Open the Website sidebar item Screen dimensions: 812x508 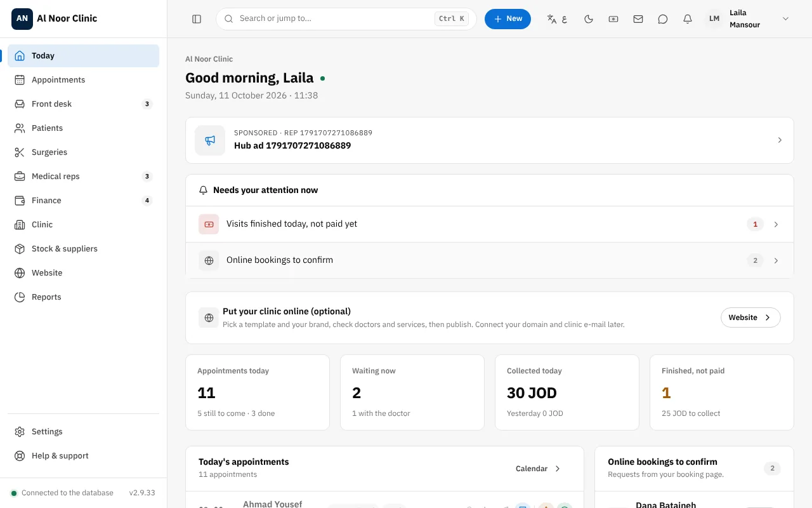pyautogui.click(x=83, y=273)
